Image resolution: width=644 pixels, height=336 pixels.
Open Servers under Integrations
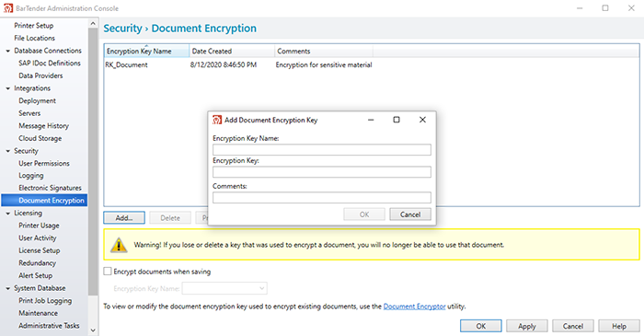click(29, 113)
